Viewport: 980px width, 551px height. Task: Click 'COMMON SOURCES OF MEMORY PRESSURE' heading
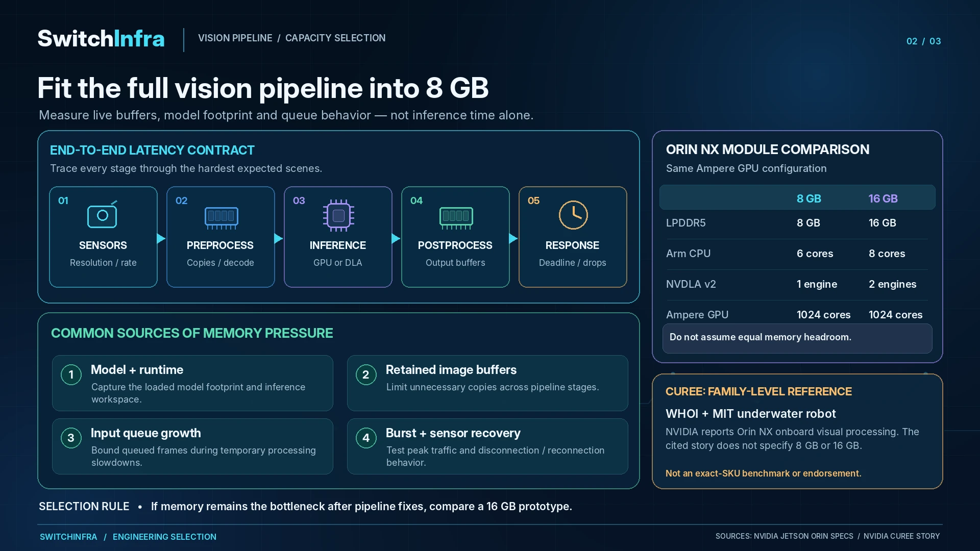pyautogui.click(x=192, y=333)
